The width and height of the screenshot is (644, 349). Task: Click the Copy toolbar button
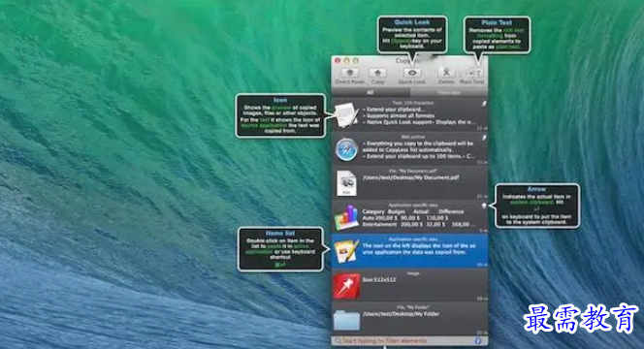(377, 76)
